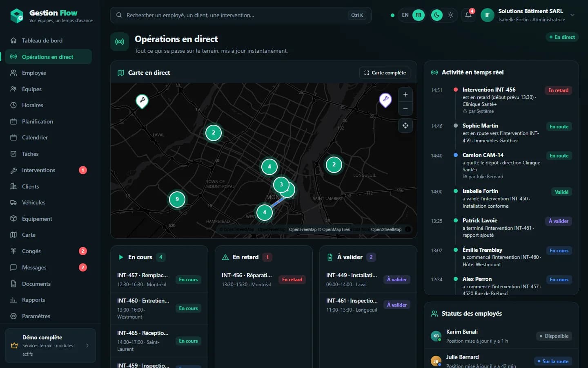The height and width of the screenshot is (368, 588).
Task: Open Congés in sidebar
Action: [x=48, y=251]
